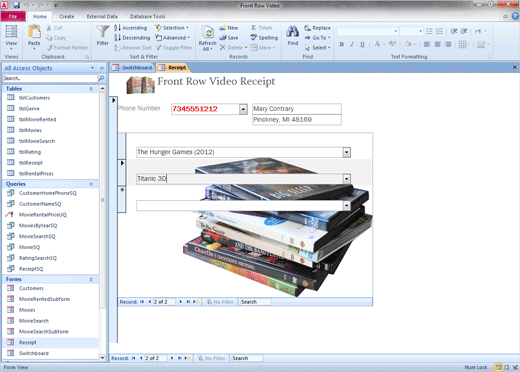Open the empty new-row movie dropdown

(x=346, y=206)
